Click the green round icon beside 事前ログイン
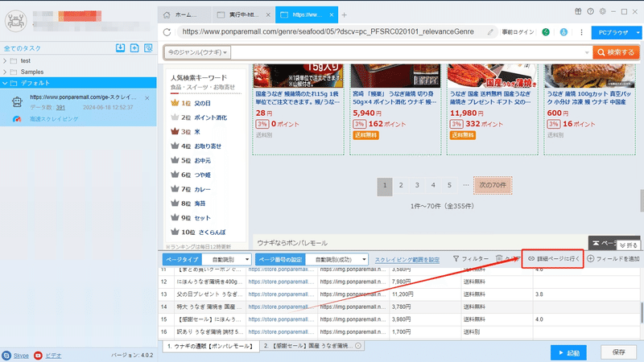644x362 pixels. click(x=546, y=32)
